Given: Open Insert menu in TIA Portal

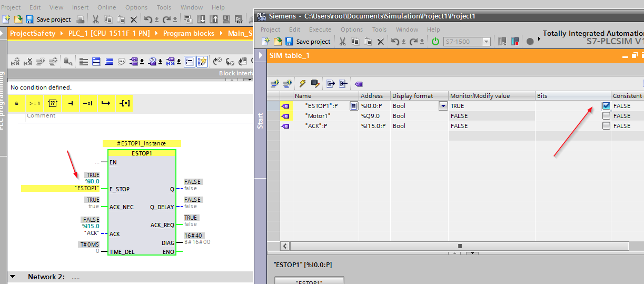Looking at the screenshot, I should [80, 7].
